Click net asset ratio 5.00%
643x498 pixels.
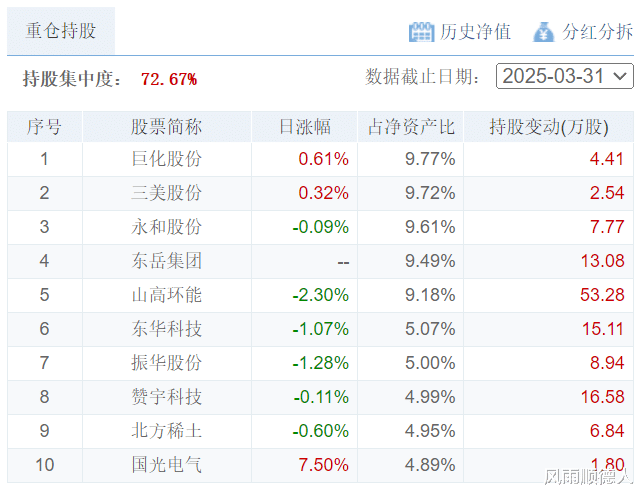click(430, 363)
